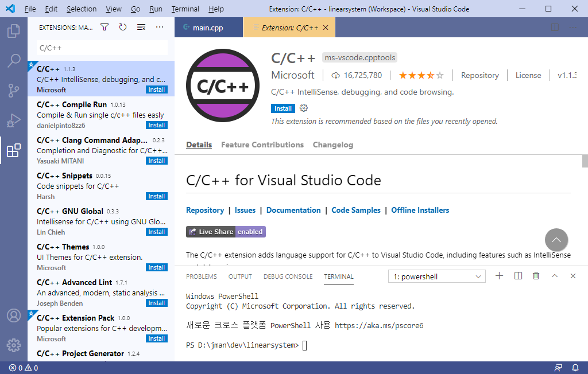Switch to main.cpp editor tab
Viewport: 588px width, 374px height.
pos(208,28)
